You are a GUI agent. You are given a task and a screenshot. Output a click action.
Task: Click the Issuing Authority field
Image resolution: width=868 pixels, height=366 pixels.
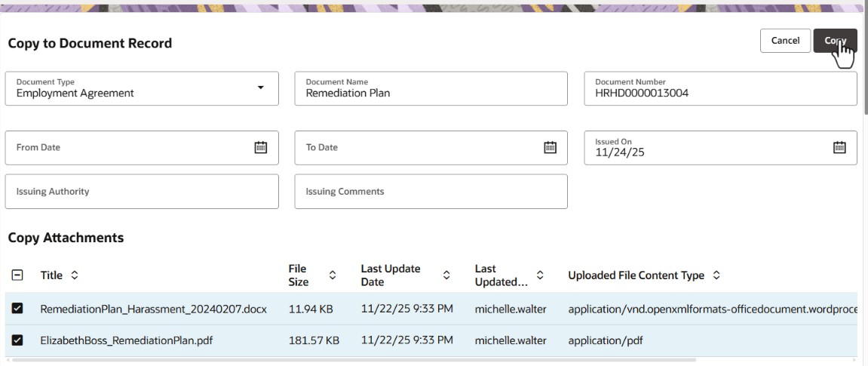click(142, 192)
